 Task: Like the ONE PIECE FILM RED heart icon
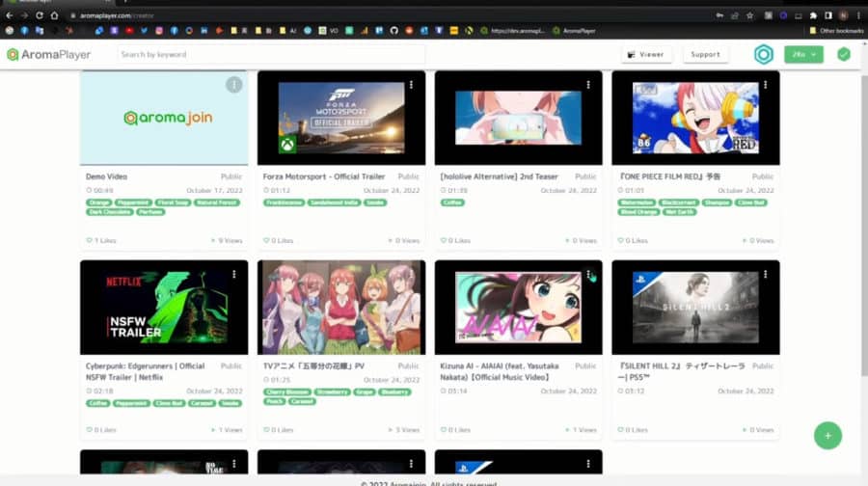click(620, 240)
